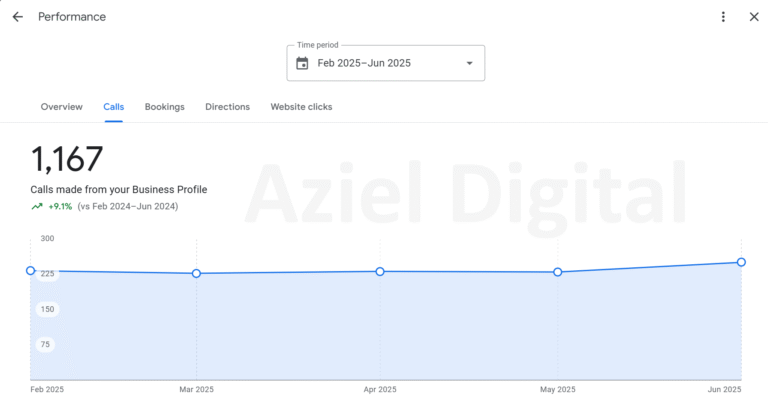
Task: Click the Mar 2025 data point
Action: pos(196,273)
